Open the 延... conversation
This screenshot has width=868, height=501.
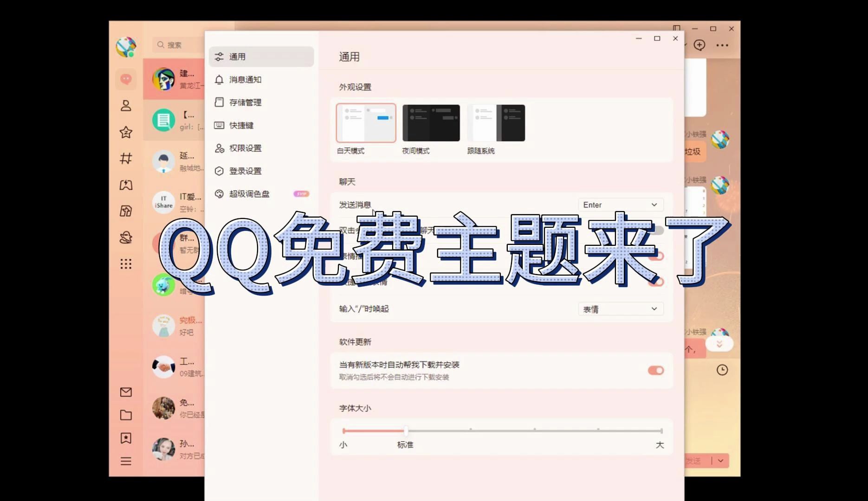(174, 161)
